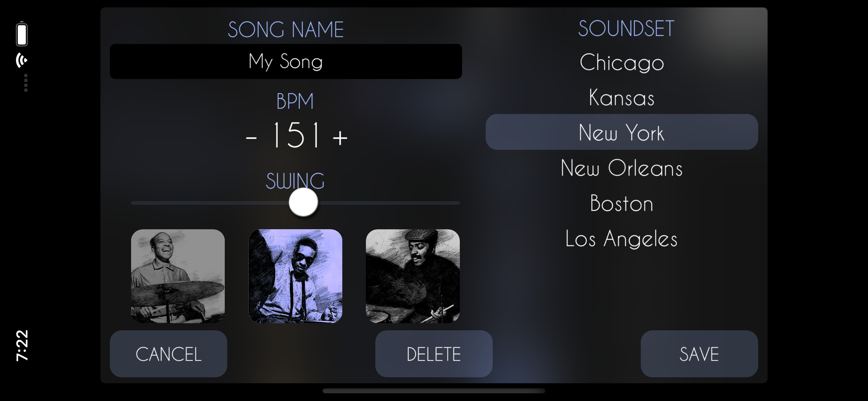Pick the Boston soundset
868x401 pixels.
(x=622, y=203)
